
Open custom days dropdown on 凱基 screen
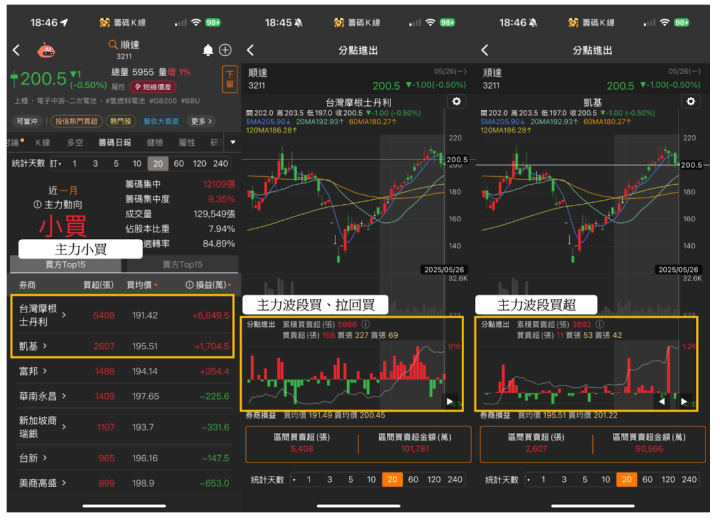(529, 479)
